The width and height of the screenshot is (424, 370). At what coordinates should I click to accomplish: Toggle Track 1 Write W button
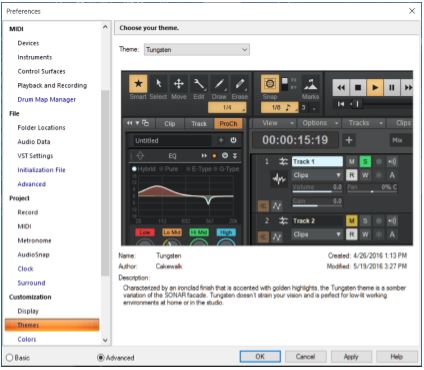coord(365,175)
